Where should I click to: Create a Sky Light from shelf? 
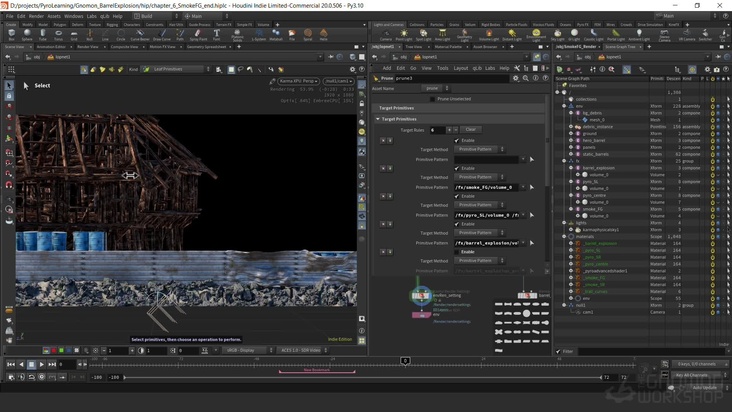[x=557, y=34]
